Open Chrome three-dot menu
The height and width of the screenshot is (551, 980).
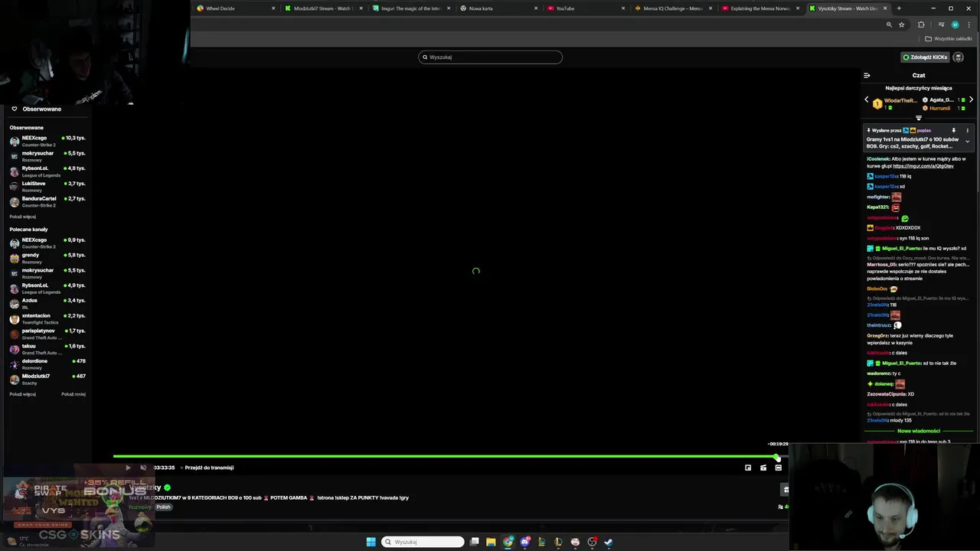[x=969, y=24]
